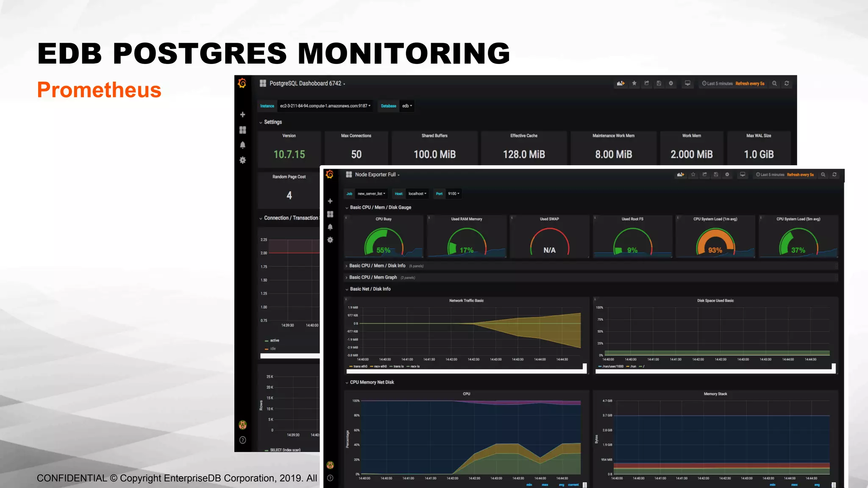This screenshot has width=868, height=488.
Task: Zoom out time range in PostgreSQL Dashboard
Action: point(774,83)
